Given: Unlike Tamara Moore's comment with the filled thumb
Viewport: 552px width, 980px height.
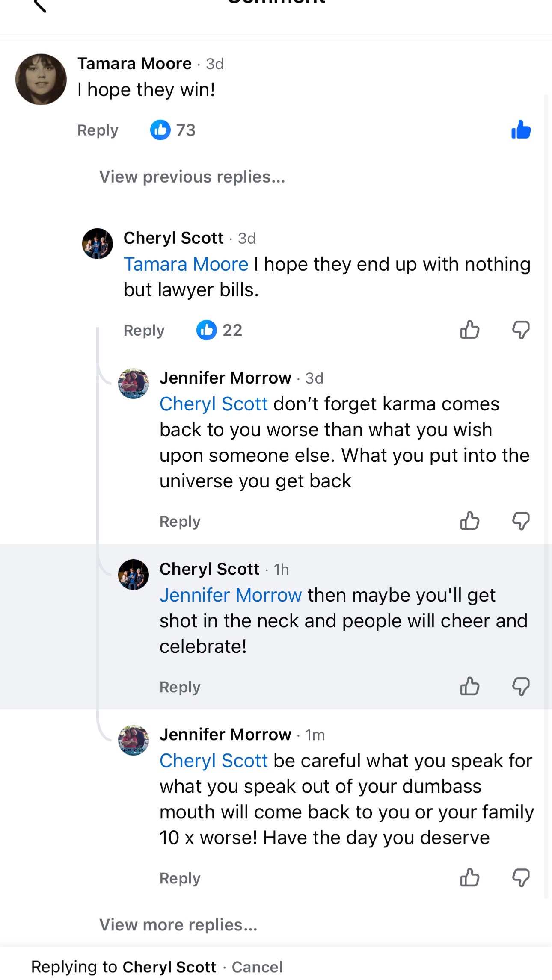Looking at the screenshot, I should tap(521, 130).
